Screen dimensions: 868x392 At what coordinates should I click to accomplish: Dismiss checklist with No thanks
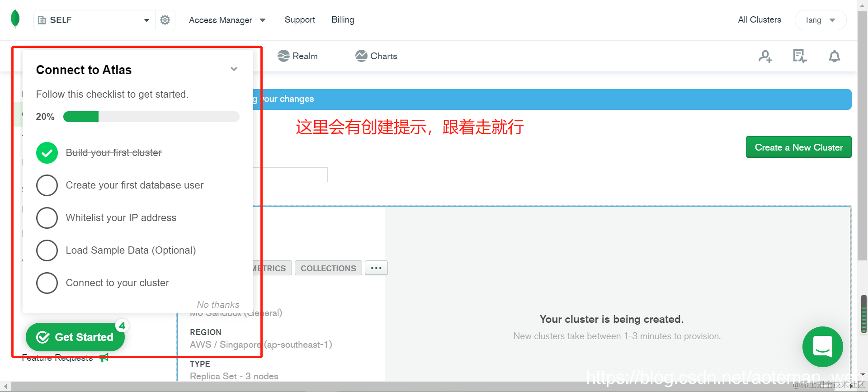(x=218, y=305)
